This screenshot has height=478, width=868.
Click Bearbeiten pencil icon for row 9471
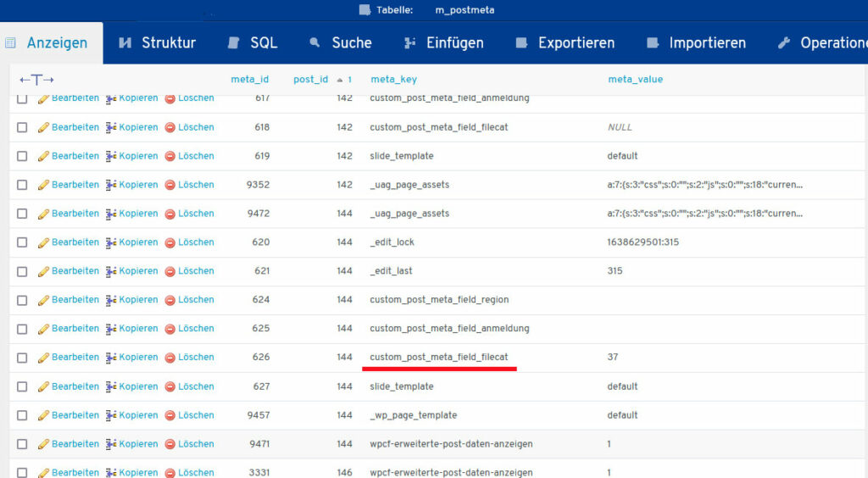click(x=43, y=444)
